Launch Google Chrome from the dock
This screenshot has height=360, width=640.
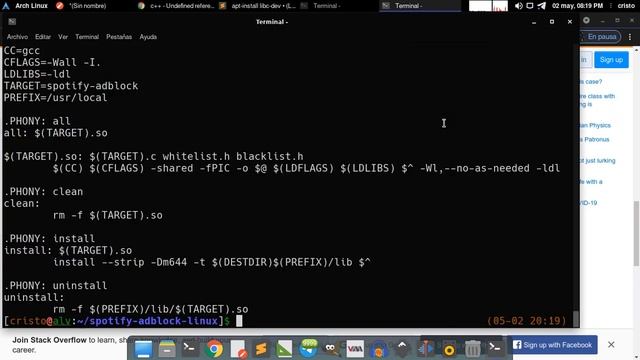tap(214, 349)
